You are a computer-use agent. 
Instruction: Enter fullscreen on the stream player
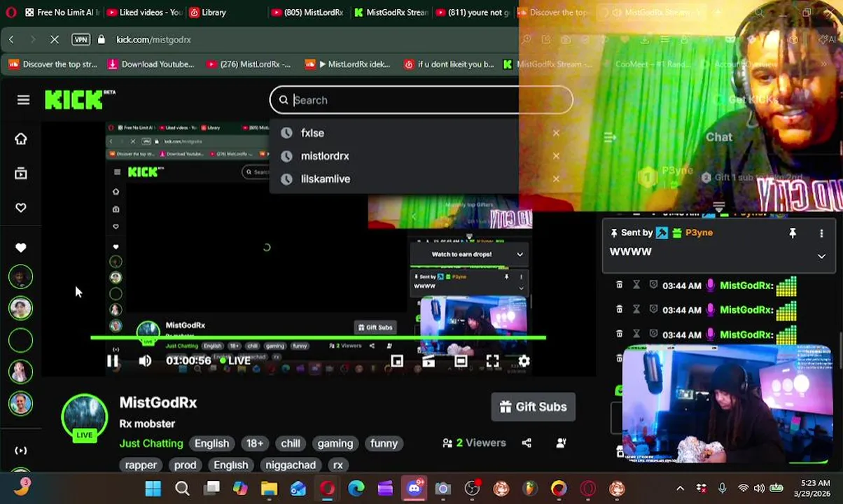point(492,361)
